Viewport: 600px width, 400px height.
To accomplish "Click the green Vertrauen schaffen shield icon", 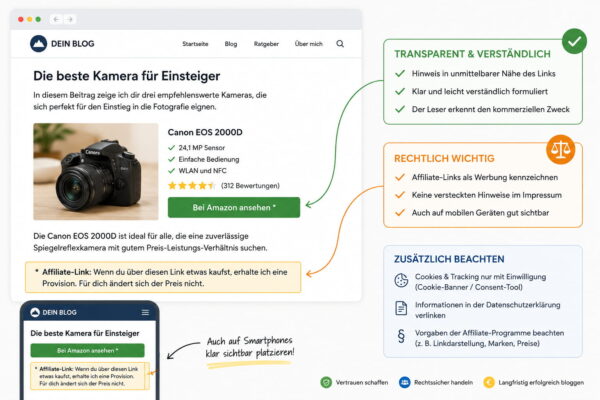I will click(326, 382).
